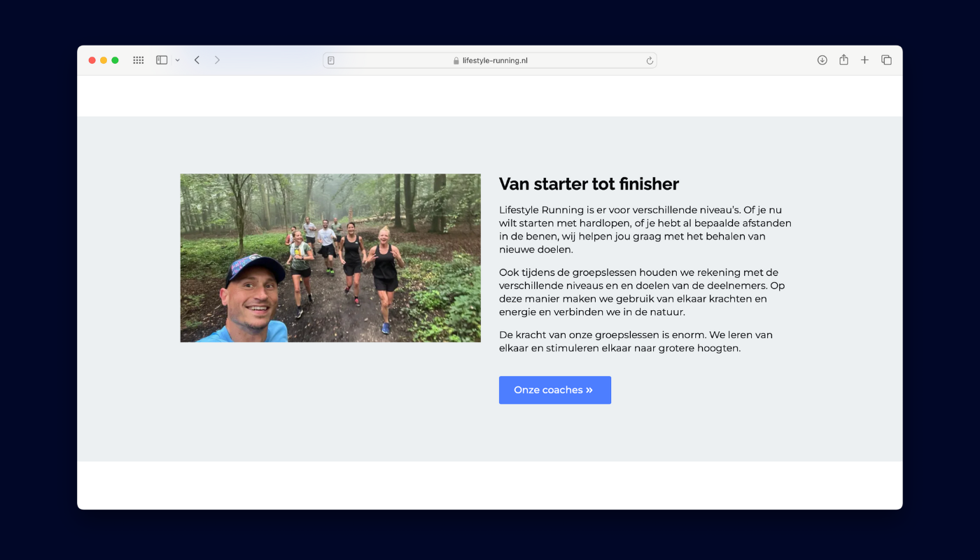Click the Onze coaches button
980x560 pixels.
pos(555,390)
